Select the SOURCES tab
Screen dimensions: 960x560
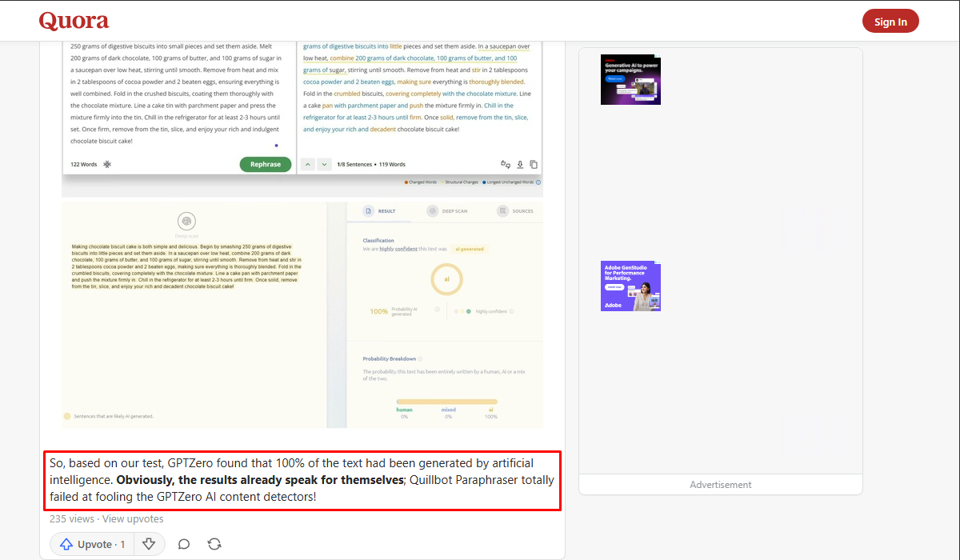[x=515, y=211]
